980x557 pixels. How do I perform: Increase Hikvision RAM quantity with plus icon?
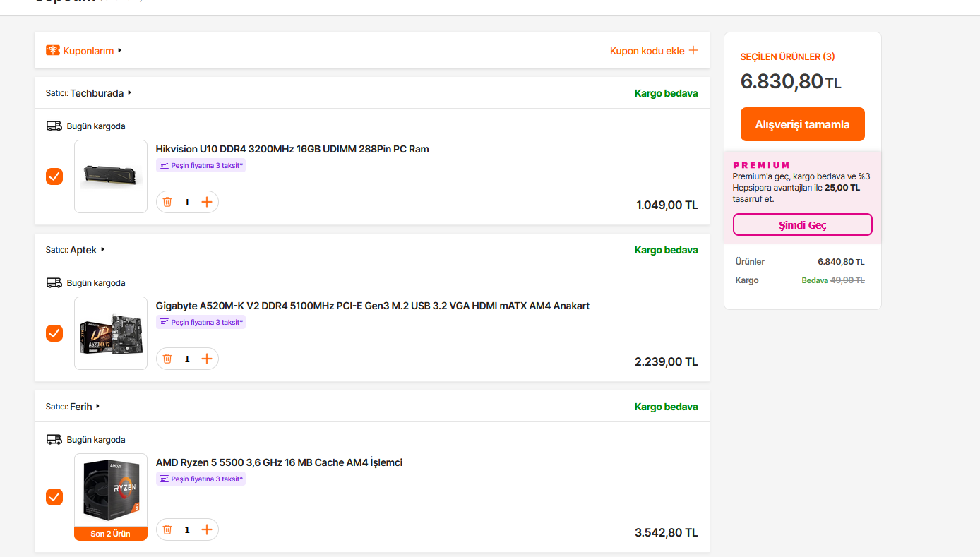(x=207, y=202)
